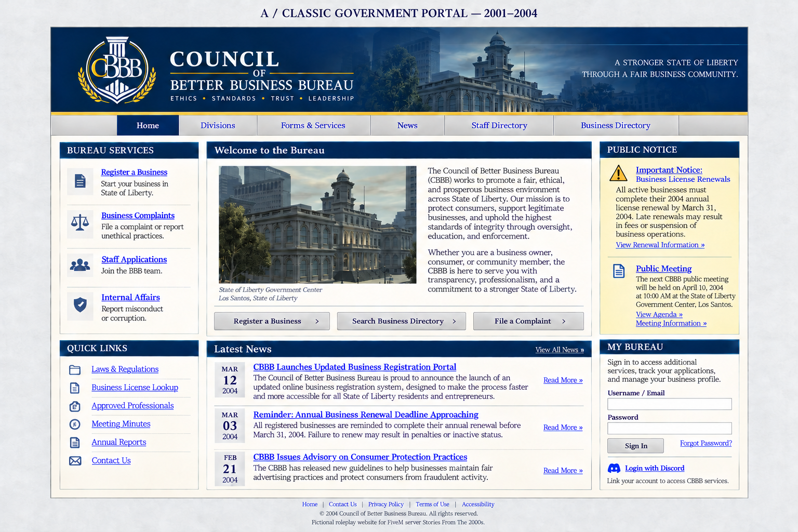Click the icon beside Approved Professionals

click(75, 406)
